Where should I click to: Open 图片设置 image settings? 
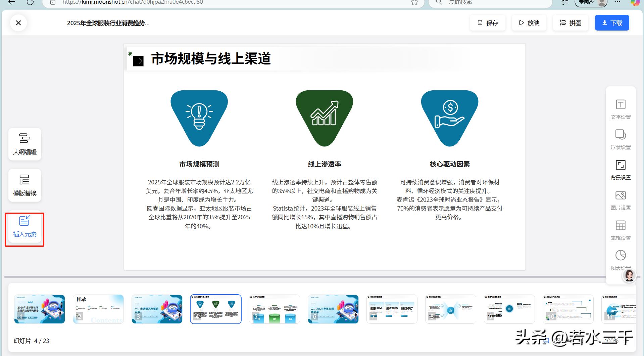tap(621, 200)
